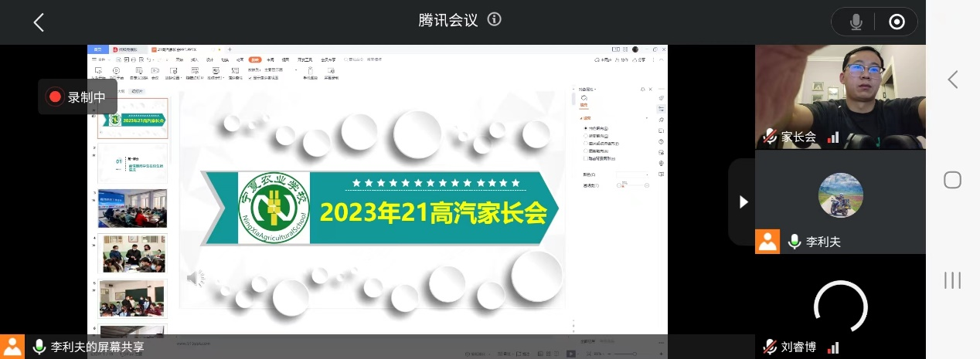Select slide 5 thumbnail in WPS panel
The width and height of the screenshot is (980, 359).
pos(132,299)
